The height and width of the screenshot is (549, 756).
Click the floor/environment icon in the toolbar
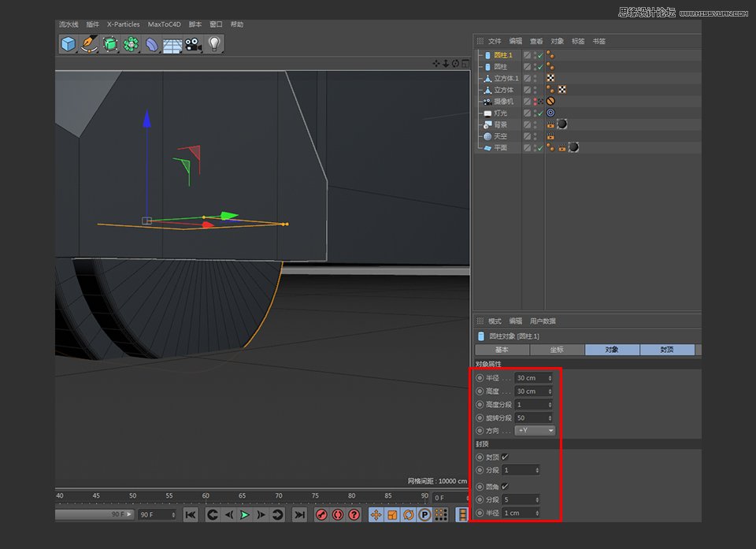click(171, 44)
